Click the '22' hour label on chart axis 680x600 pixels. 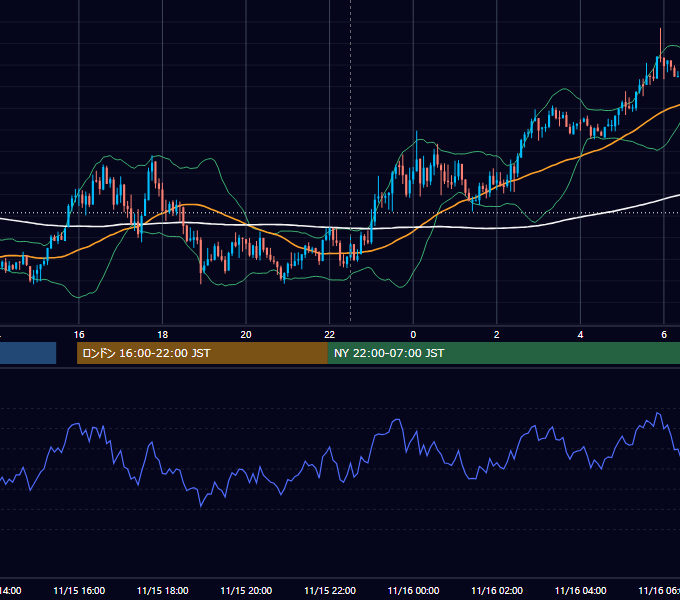(x=330, y=335)
